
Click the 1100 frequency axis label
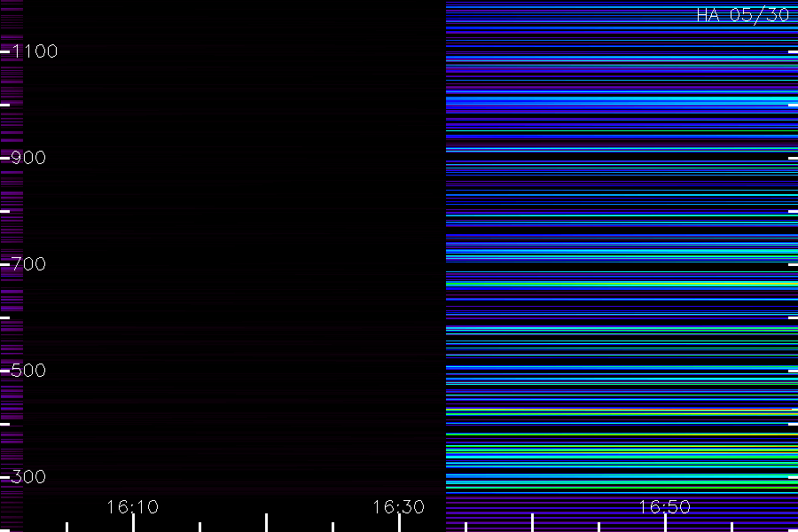pyautogui.click(x=35, y=51)
